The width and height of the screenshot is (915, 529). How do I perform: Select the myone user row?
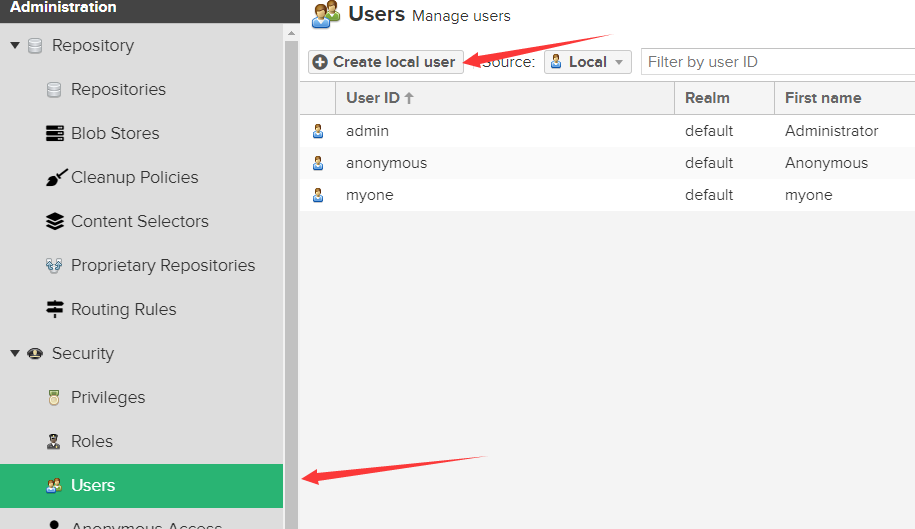coord(370,195)
